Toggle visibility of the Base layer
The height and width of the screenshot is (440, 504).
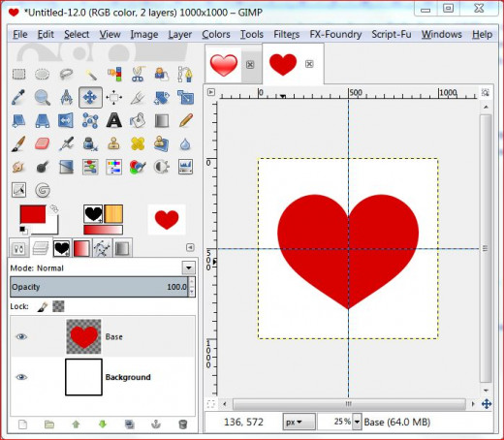[21, 336]
